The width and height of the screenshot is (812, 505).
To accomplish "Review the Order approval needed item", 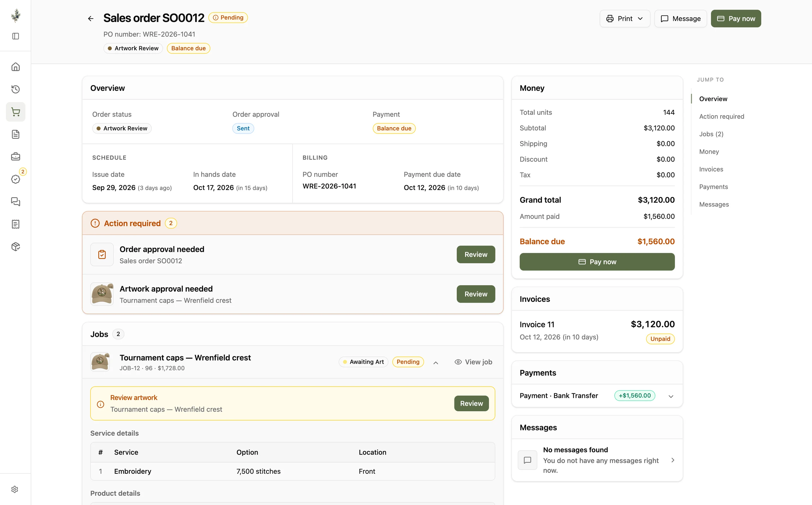I will click(476, 254).
